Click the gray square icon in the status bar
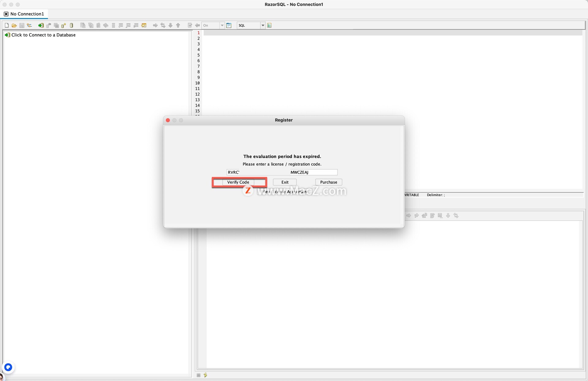Image resolution: width=588 pixels, height=381 pixels. point(198,375)
